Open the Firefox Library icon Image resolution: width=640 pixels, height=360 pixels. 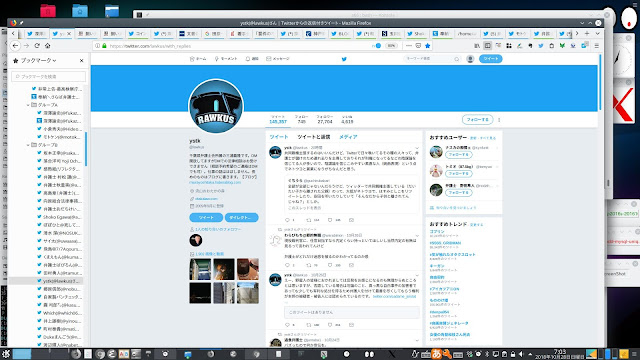pyautogui.click(x=477, y=46)
